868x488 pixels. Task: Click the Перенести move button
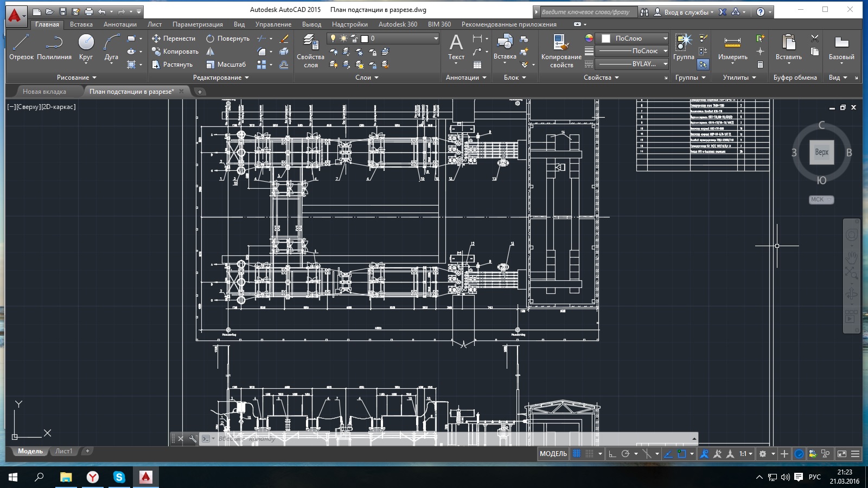(174, 38)
